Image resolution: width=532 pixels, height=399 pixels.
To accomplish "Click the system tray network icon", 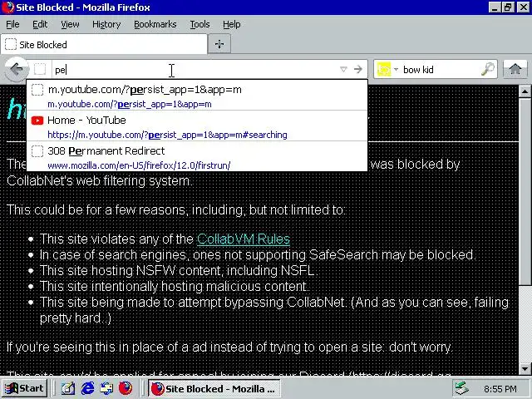I will pos(461,388).
